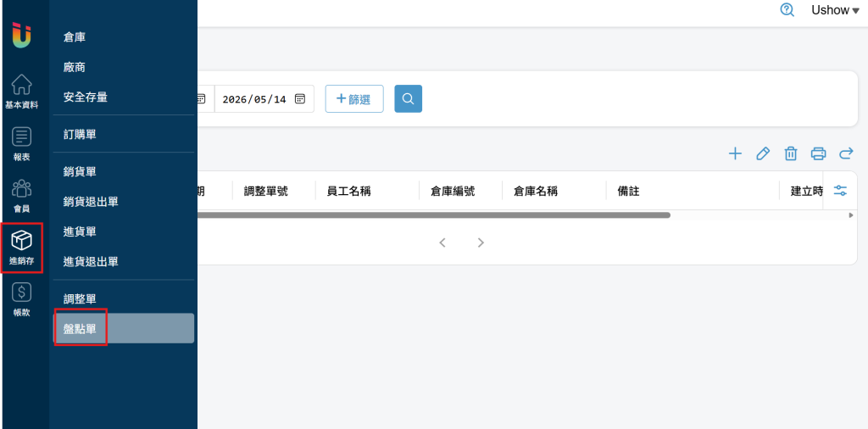This screenshot has width=868, height=429.
Task: Open the help question mark icon
Action: [787, 10]
